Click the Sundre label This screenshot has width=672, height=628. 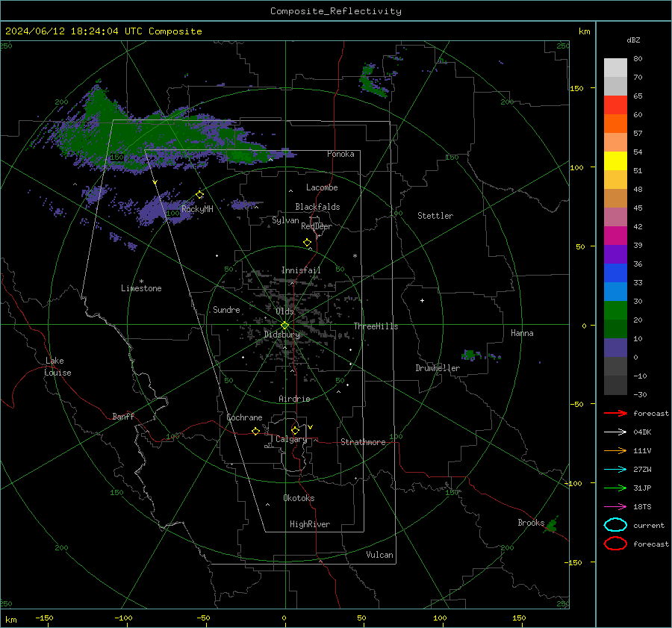coord(226,309)
